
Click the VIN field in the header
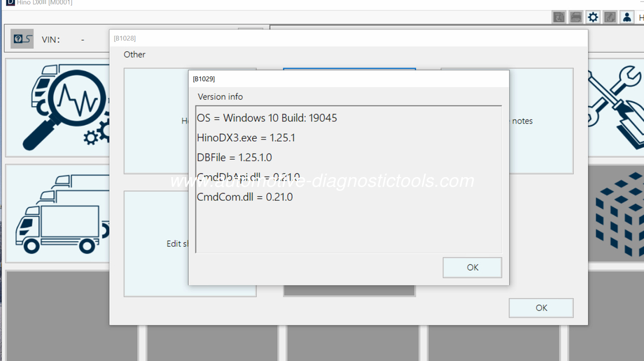[x=83, y=40]
